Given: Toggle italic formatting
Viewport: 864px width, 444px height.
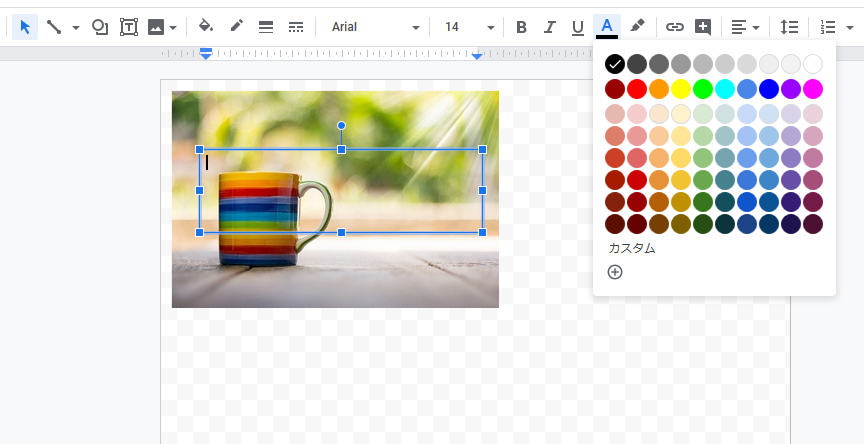Looking at the screenshot, I should [x=549, y=27].
